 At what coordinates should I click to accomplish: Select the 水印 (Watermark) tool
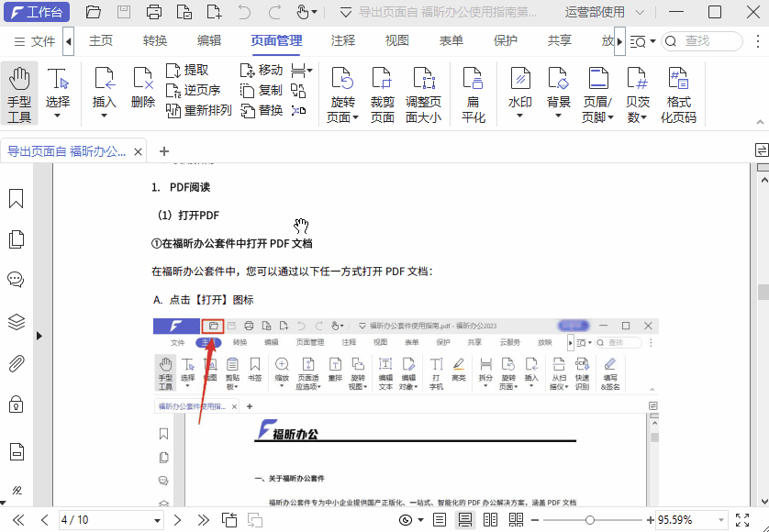519,87
